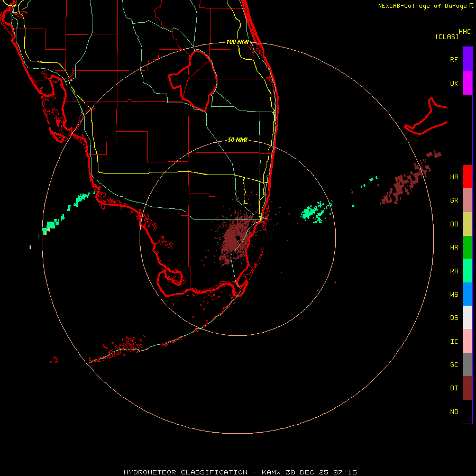This screenshot has height=476, width=476.
Task: Click the GC gray legend swatch
Action: coord(467,364)
